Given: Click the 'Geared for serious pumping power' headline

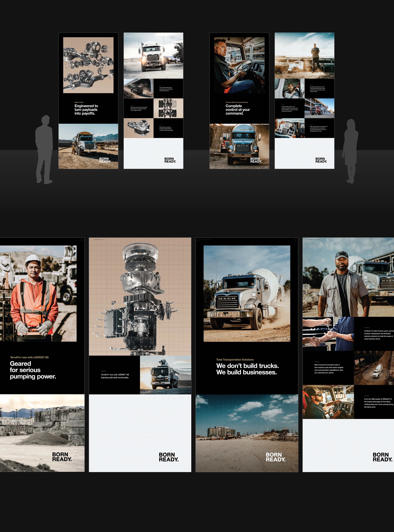Looking at the screenshot, I should 33,370.
